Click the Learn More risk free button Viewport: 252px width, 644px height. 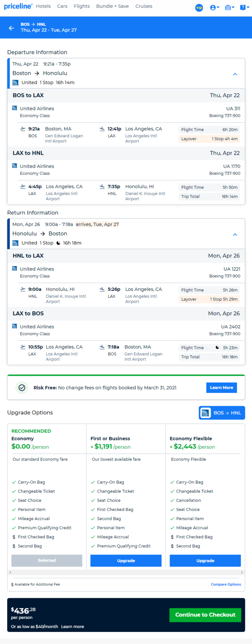click(x=221, y=388)
